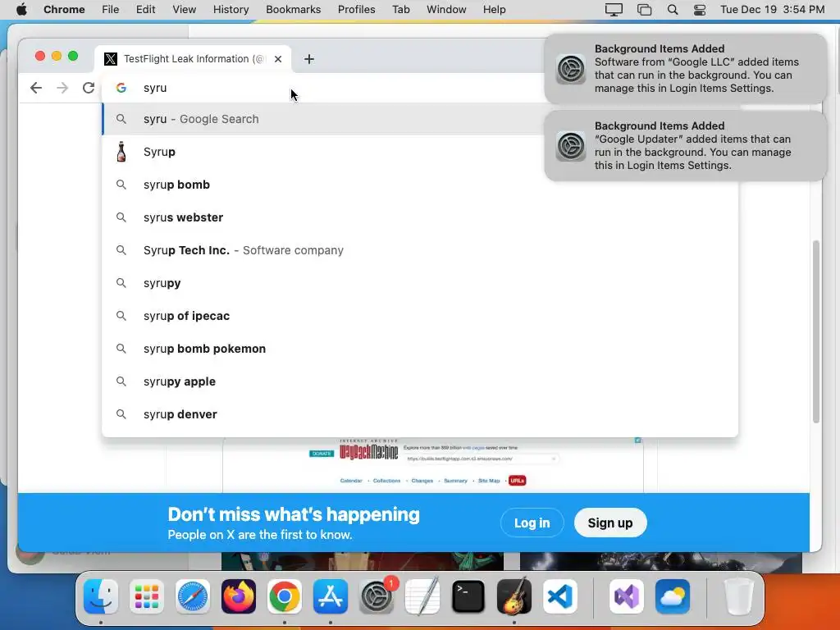Click the Chrome icon in the Dock
The height and width of the screenshot is (630, 840).
pos(285,596)
